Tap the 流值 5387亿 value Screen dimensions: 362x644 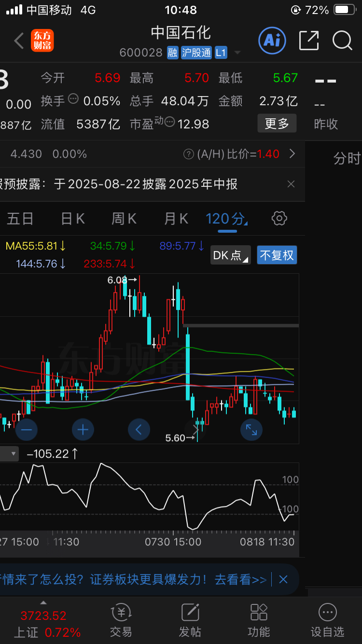pos(98,124)
